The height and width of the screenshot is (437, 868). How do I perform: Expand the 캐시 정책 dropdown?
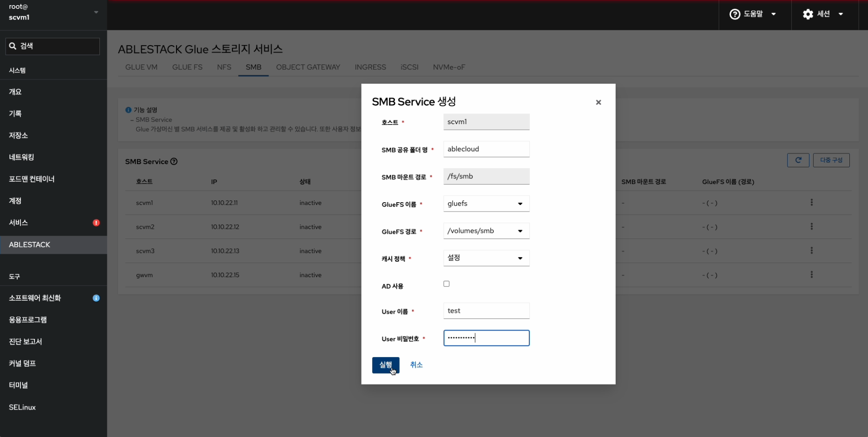coord(486,258)
